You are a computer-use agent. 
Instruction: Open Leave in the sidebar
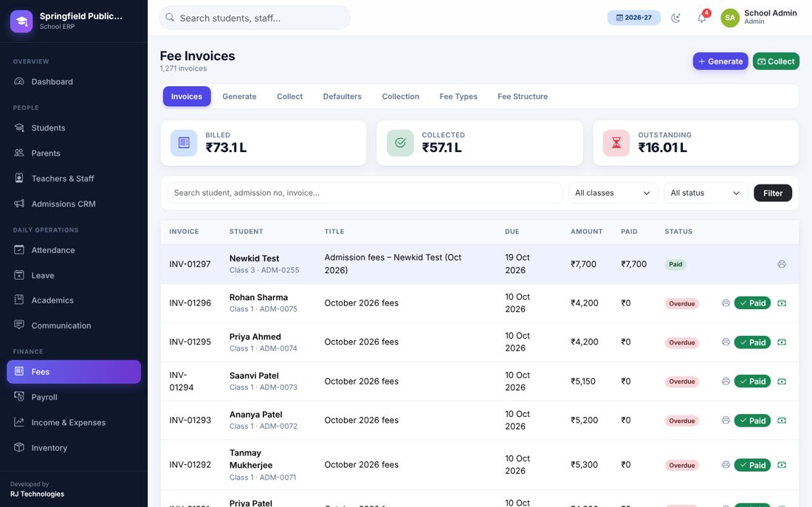click(x=74, y=275)
